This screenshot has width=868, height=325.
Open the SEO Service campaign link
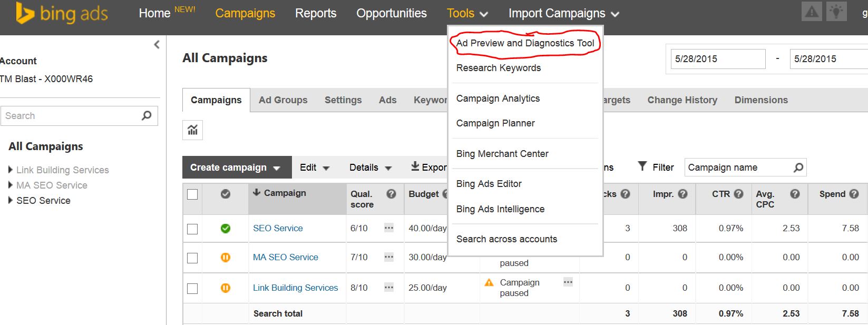tap(278, 228)
